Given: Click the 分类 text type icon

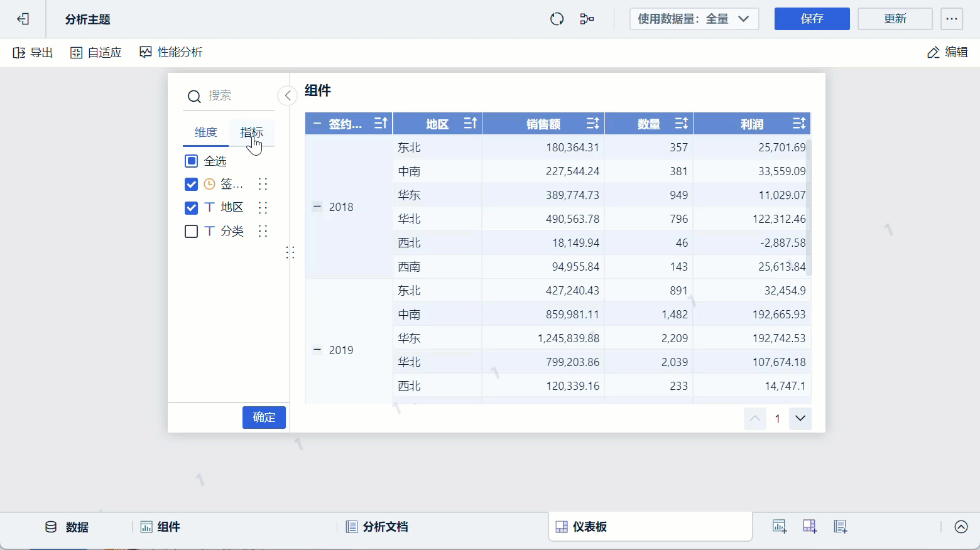Looking at the screenshot, I should point(210,231).
